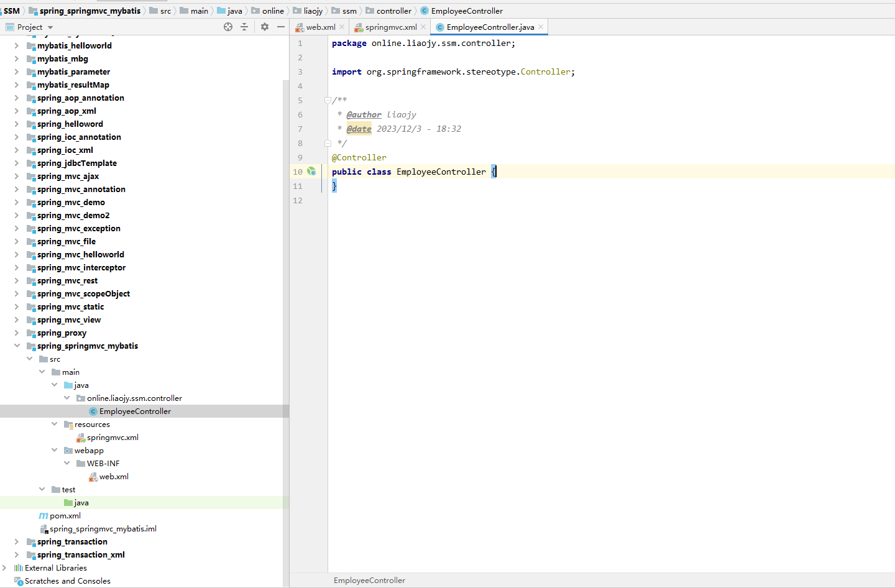This screenshot has height=588, width=895.
Task: Collapse the WEB-INF folder node
Action: tap(67, 463)
